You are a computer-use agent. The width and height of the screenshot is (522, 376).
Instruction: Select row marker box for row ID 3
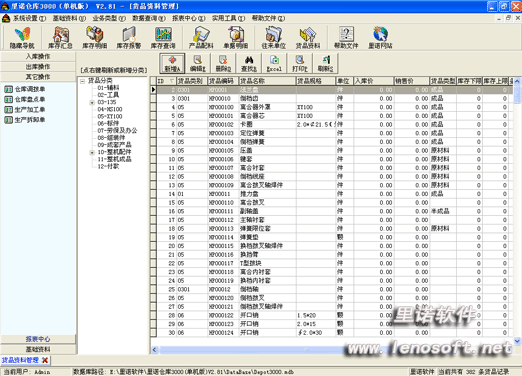click(153, 98)
